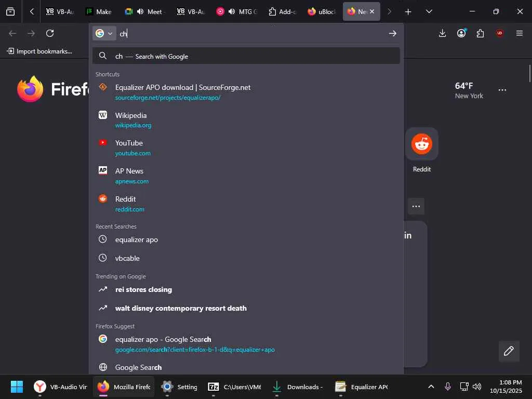Switch to the Add-ons tab
Image resolution: width=532 pixels, height=399 pixels.
pos(282,11)
